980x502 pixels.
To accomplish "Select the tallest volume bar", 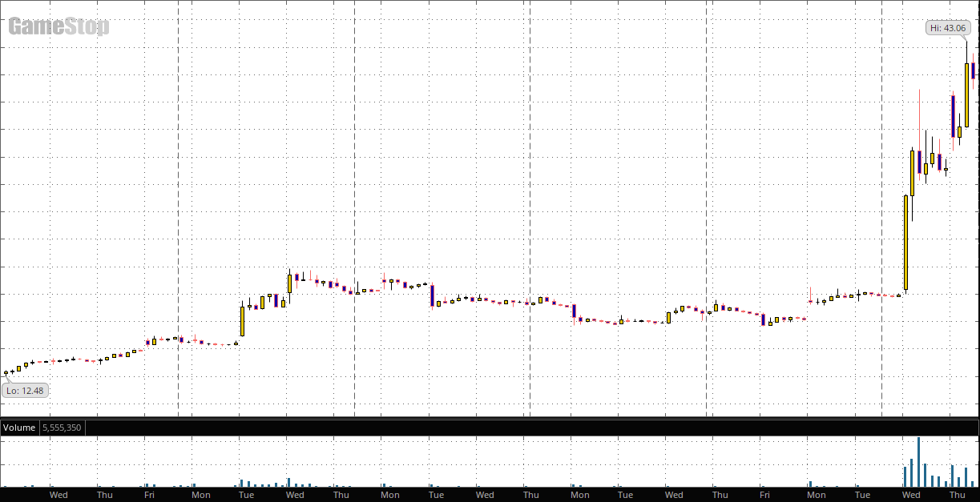I will click(x=918, y=462).
